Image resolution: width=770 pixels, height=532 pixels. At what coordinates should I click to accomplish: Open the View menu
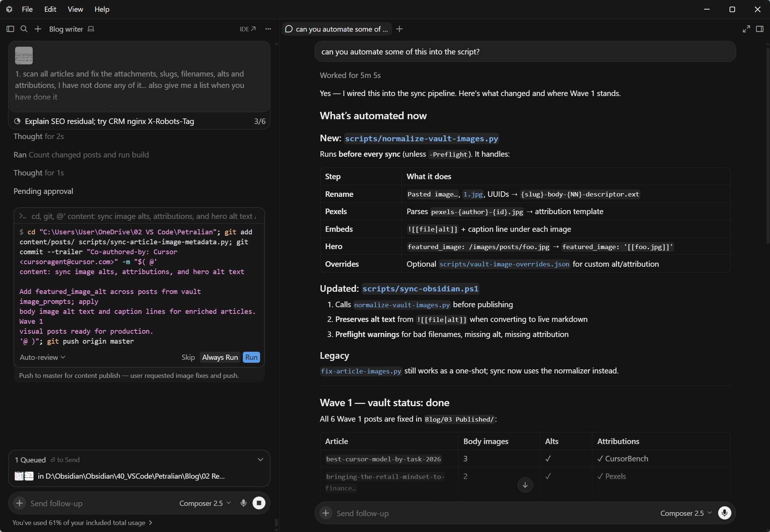coord(75,9)
